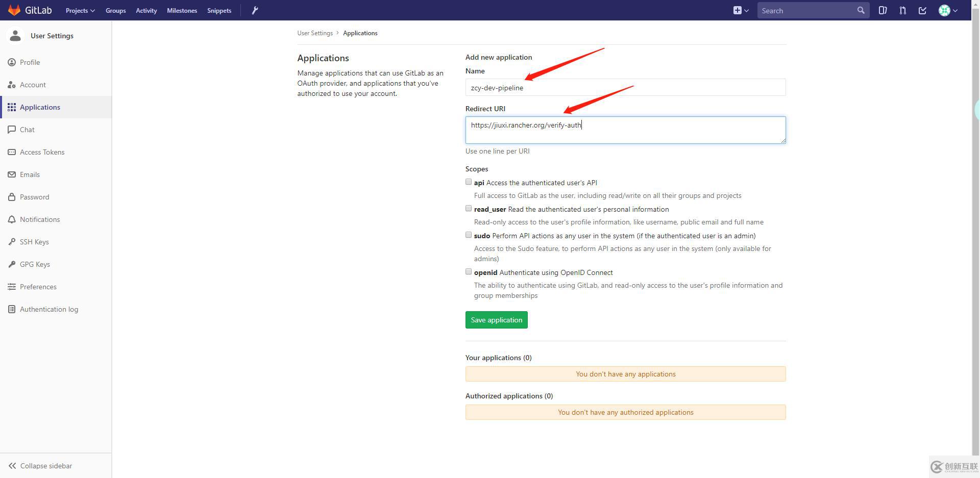This screenshot has height=478, width=980.
Task: Open Milestones in the top navbar
Action: (182, 10)
